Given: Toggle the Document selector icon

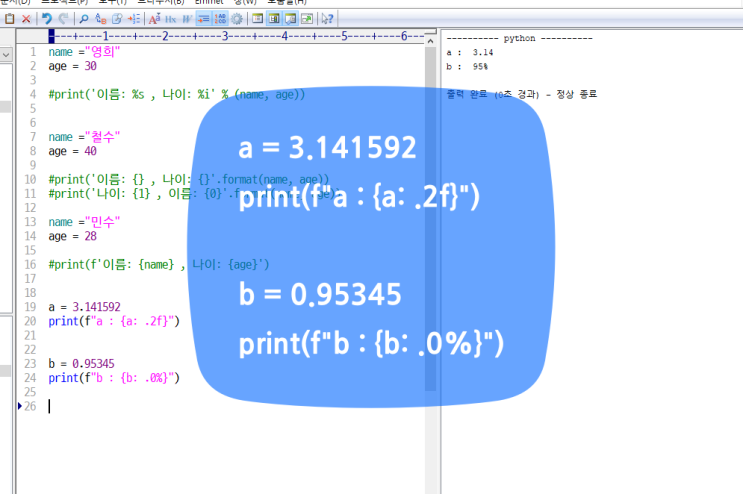Looking at the screenshot, I should tap(274, 19).
